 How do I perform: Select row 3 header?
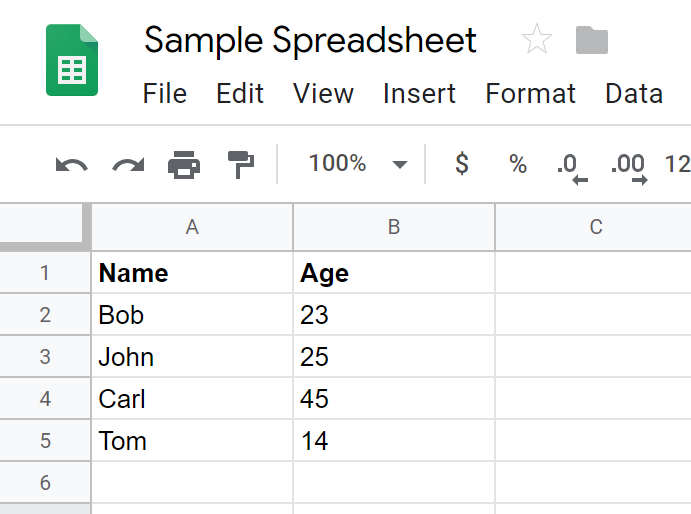coord(45,357)
